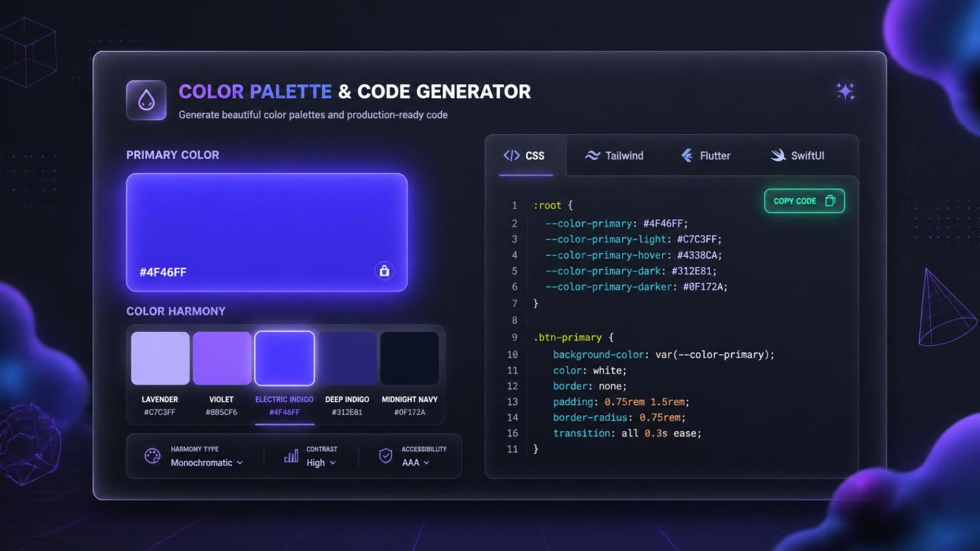This screenshot has height=551, width=980.
Task: Click the COPY CODE button
Action: click(804, 201)
